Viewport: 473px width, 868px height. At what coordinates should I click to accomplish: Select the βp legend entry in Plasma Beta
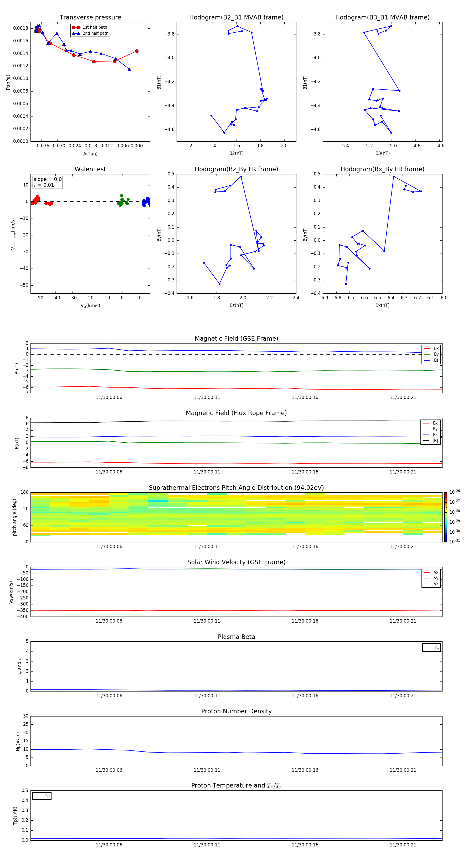click(x=431, y=647)
